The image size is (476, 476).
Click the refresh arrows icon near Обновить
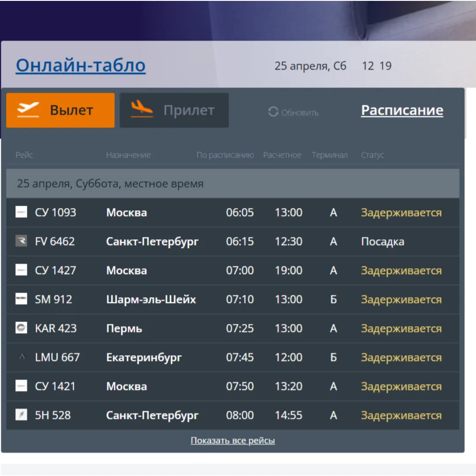tap(273, 112)
